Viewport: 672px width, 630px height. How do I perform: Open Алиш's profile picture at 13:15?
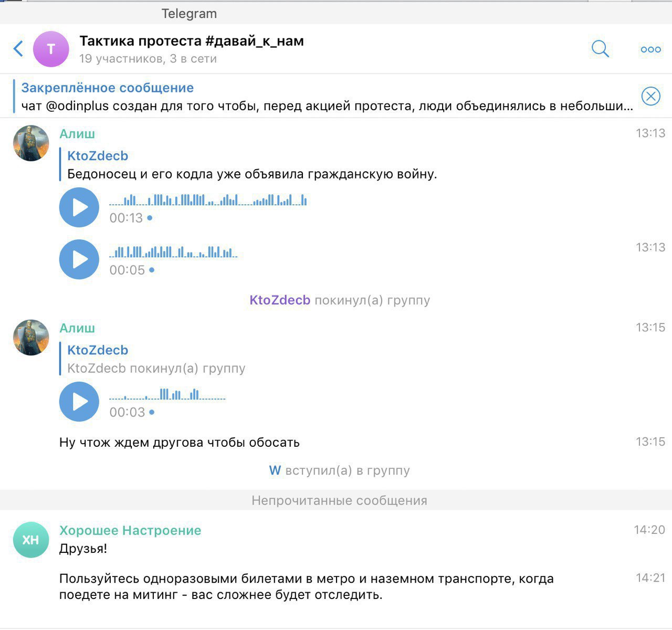(x=31, y=338)
